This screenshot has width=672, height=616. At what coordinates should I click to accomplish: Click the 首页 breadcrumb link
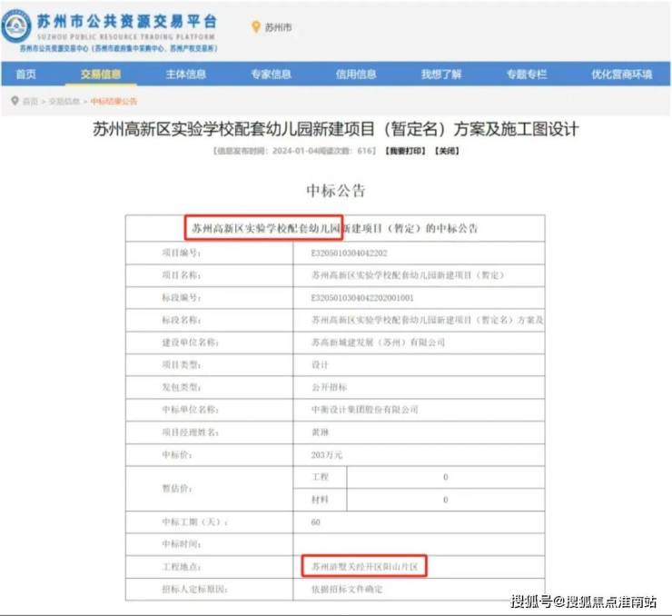point(30,101)
